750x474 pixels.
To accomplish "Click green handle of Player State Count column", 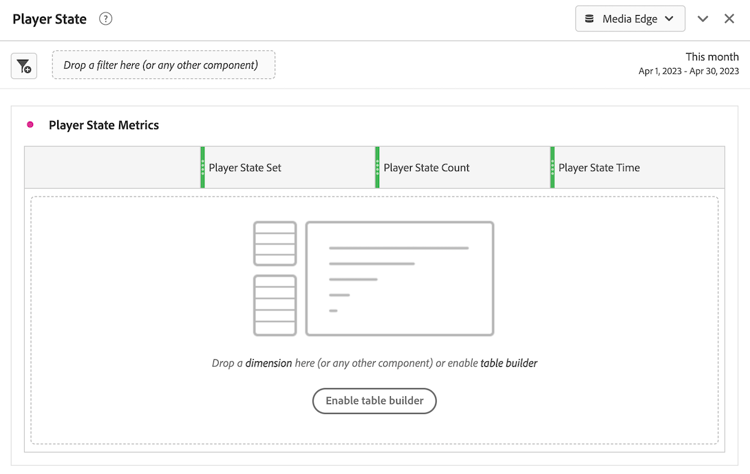I will [377, 167].
